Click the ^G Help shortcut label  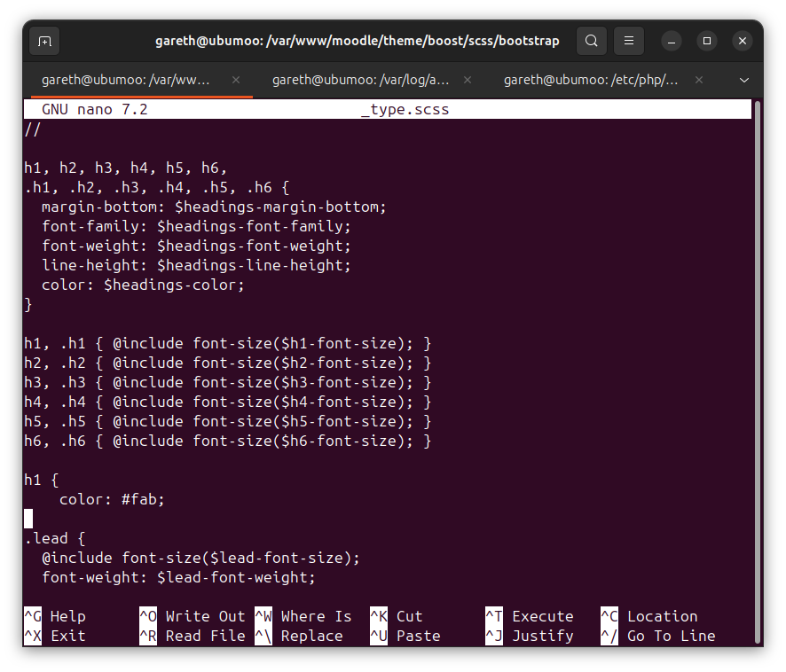[x=55, y=616]
